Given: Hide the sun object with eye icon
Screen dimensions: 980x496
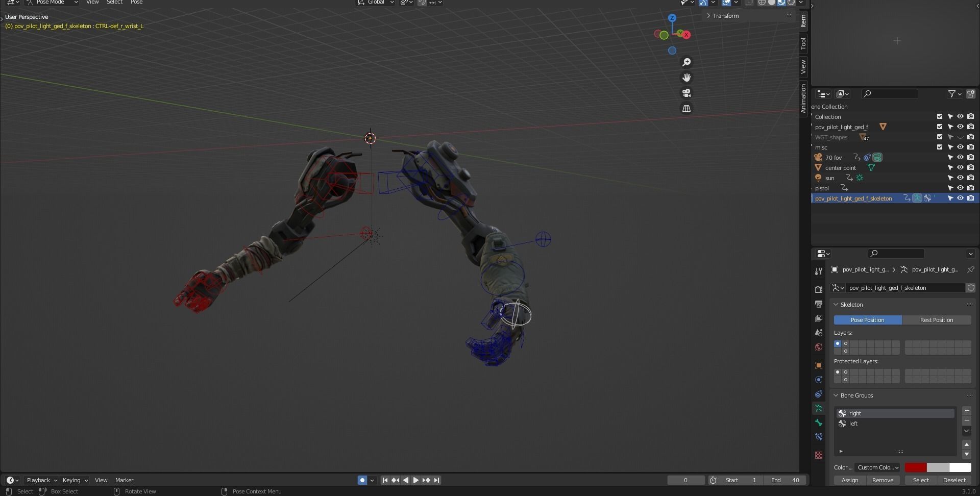Looking at the screenshot, I should 960,178.
